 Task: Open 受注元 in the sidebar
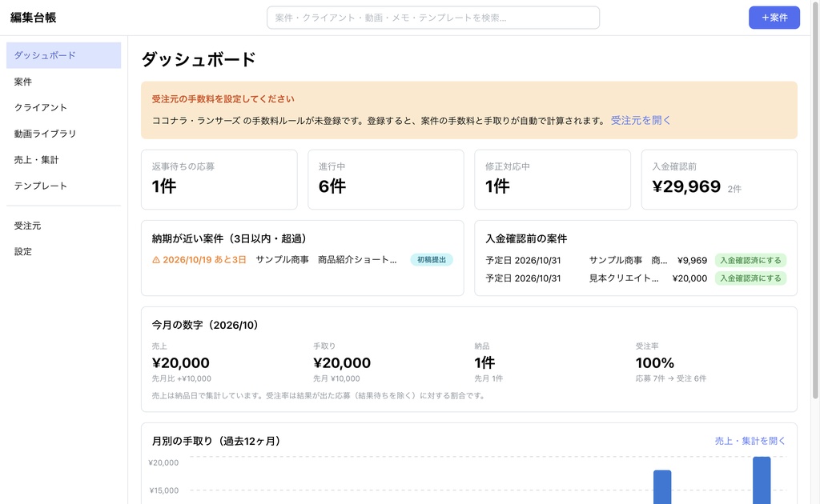63,226
